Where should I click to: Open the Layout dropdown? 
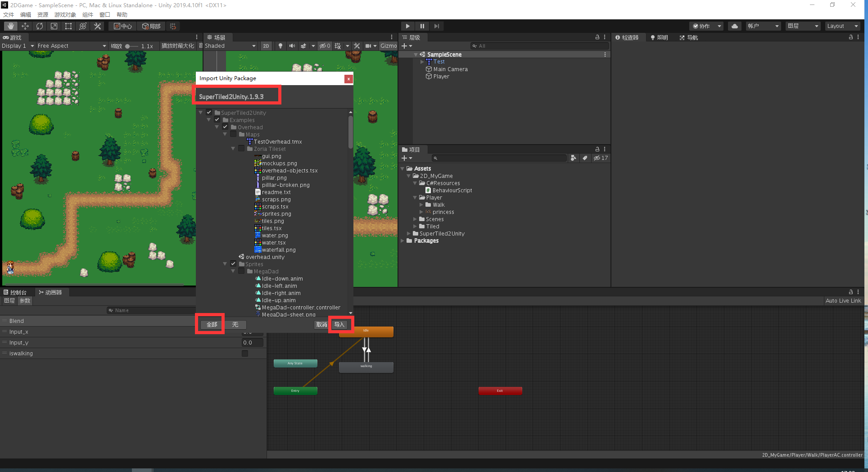842,26
